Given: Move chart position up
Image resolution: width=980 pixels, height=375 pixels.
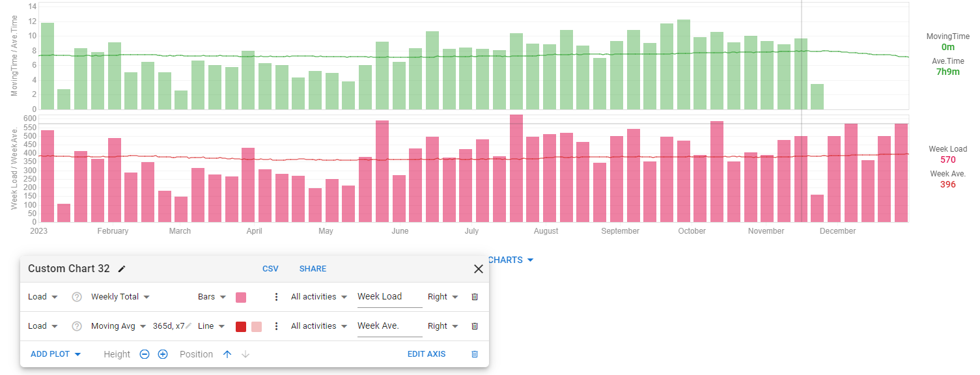Looking at the screenshot, I should [x=227, y=354].
